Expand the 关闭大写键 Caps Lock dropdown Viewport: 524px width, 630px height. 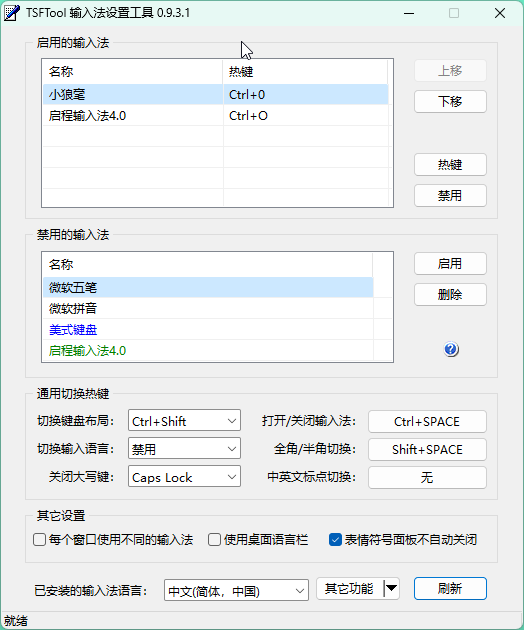pos(184,477)
